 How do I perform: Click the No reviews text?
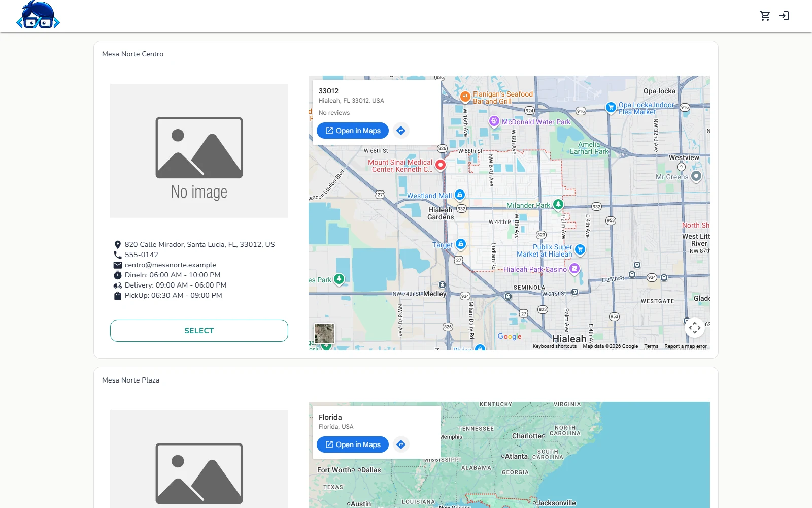(334, 113)
